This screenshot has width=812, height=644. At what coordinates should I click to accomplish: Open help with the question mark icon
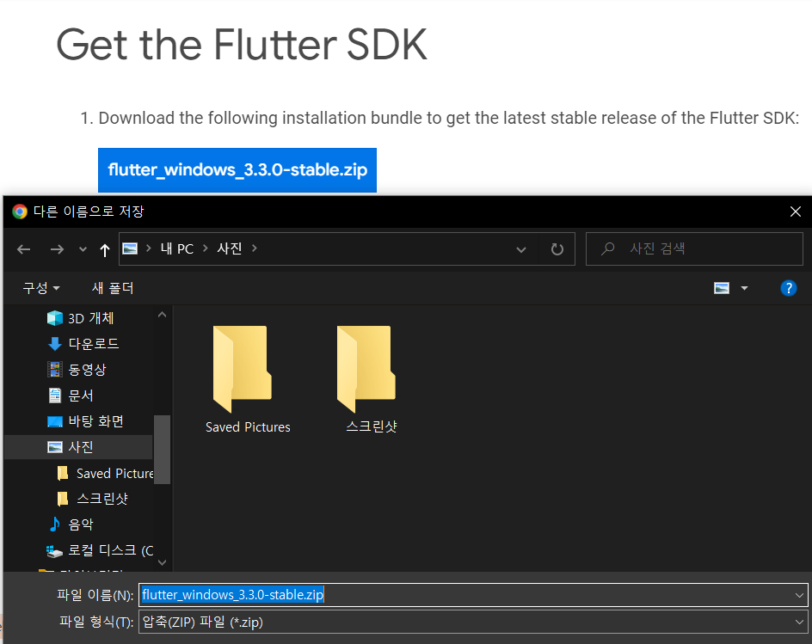[x=788, y=288]
